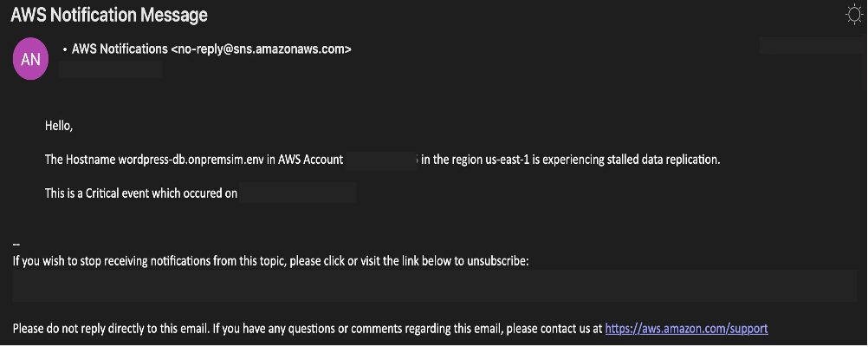Click the AWS Notification Message subject title
Image resolution: width=868 pixels, height=347 pixels.
tap(109, 15)
